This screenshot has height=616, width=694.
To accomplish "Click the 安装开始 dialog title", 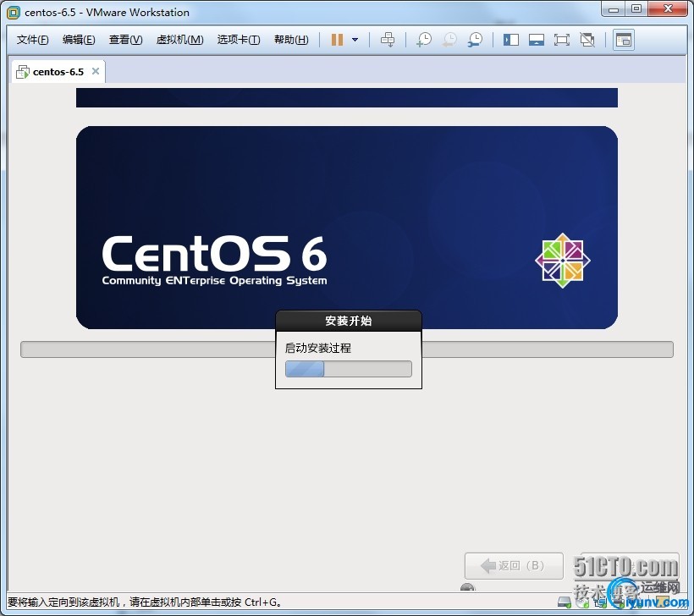I will click(349, 321).
